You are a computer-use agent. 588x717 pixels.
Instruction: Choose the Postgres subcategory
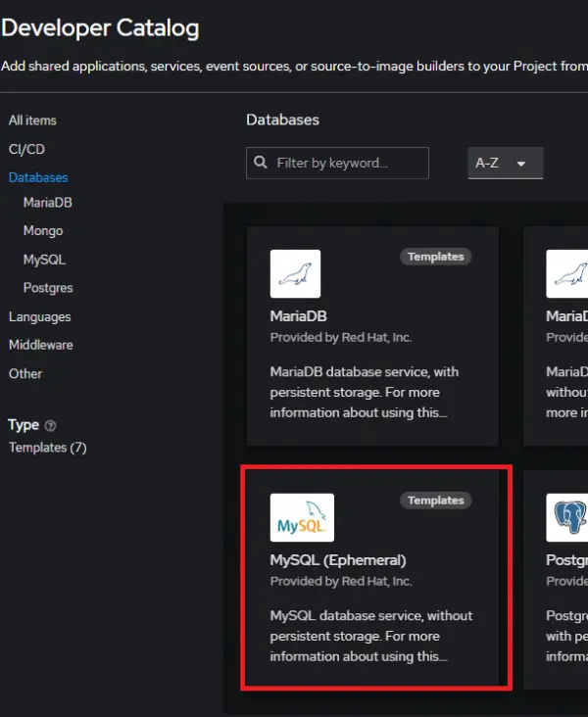click(48, 288)
